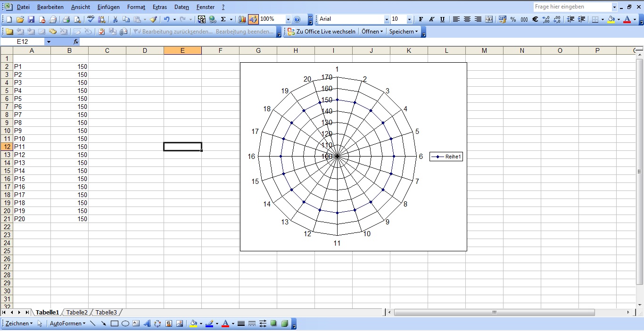
Task: Toggle underline formatting (U button)
Action: (442, 19)
